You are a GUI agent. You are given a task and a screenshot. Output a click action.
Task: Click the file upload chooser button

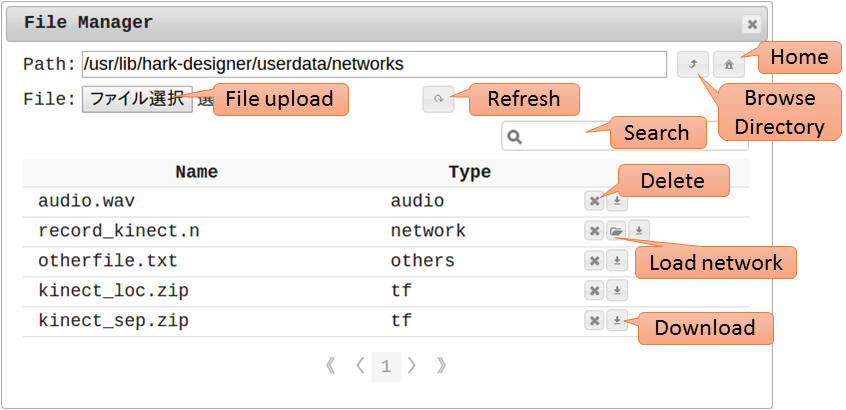[137, 98]
